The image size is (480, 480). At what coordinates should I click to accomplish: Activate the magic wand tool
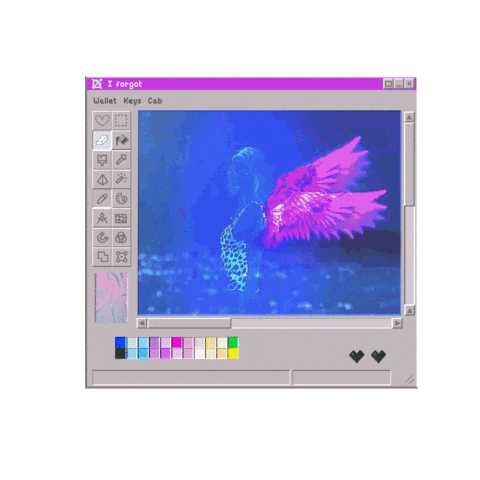[121, 179]
